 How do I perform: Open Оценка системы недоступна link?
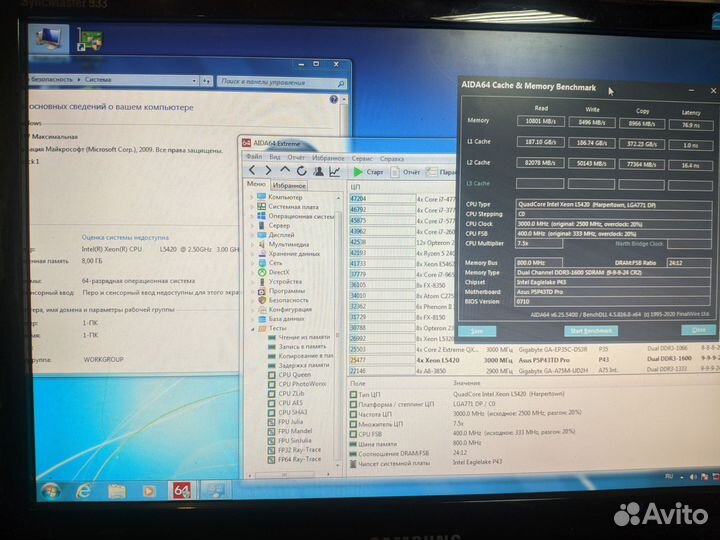coord(125,237)
